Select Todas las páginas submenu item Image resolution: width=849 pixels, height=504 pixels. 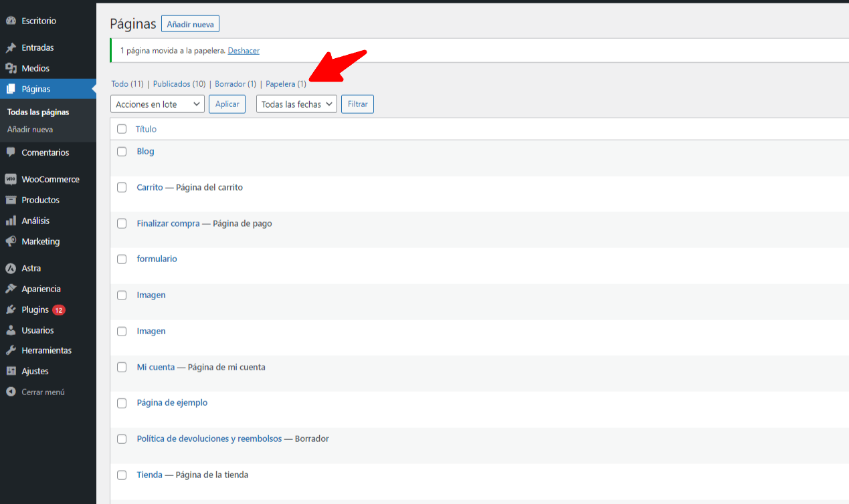(38, 112)
